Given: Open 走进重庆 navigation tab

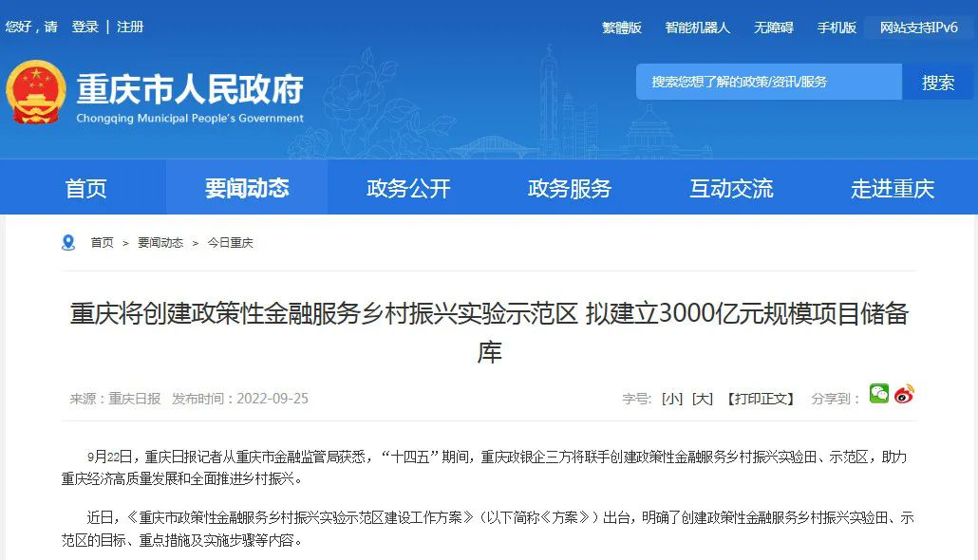Looking at the screenshot, I should click(x=893, y=188).
